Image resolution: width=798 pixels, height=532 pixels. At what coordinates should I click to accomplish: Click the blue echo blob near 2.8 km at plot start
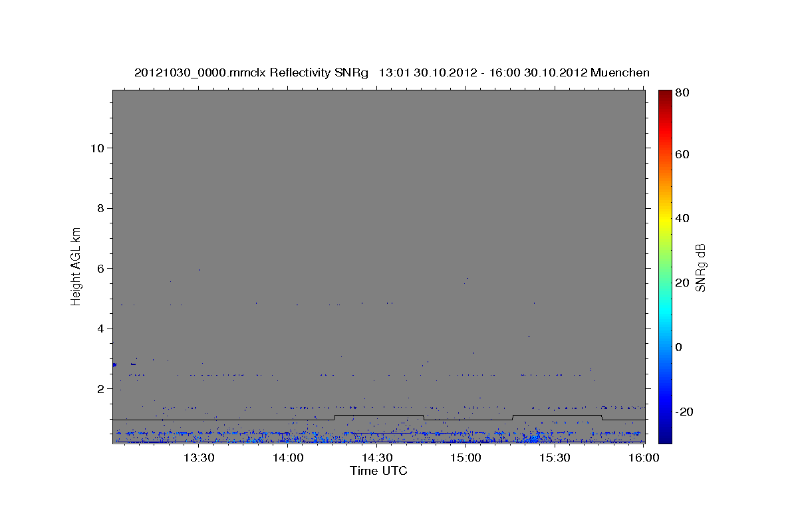114,364
